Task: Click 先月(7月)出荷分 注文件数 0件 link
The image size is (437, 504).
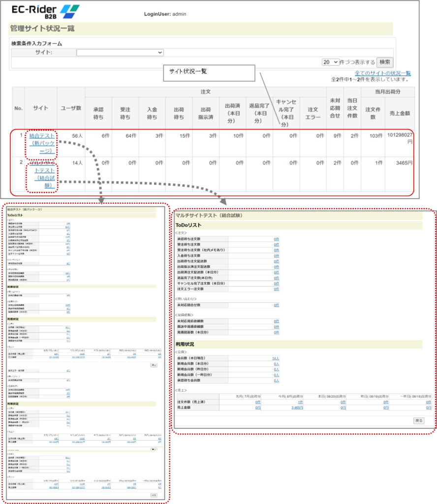Action: click(x=257, y=402)
